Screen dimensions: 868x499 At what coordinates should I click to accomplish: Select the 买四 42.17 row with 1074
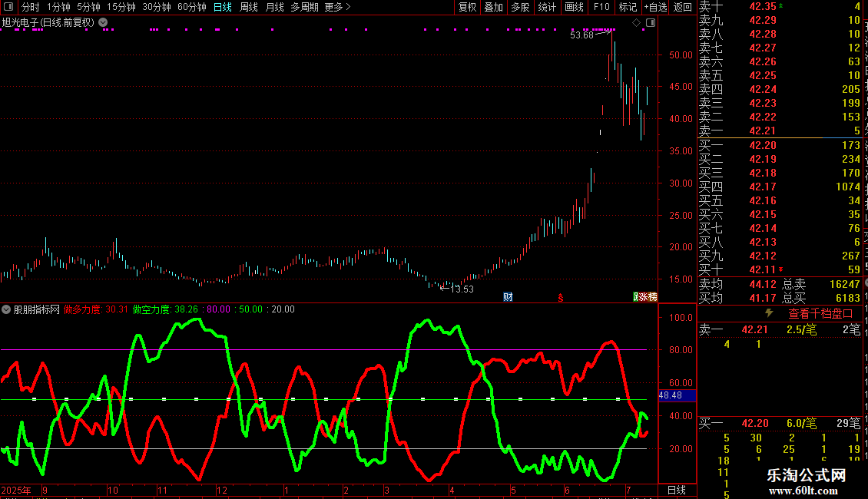click(780, 187)
